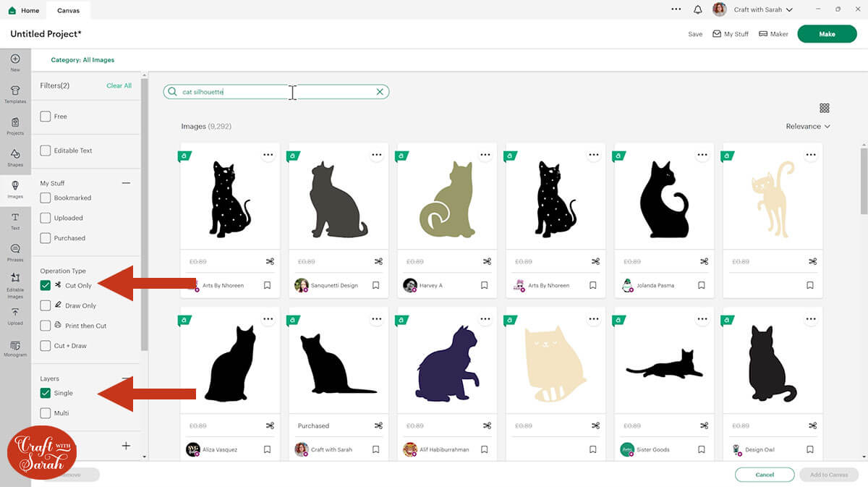Open the Canvas tab
Viewport: 868px width, 487px height.
[x=69, y=10]
